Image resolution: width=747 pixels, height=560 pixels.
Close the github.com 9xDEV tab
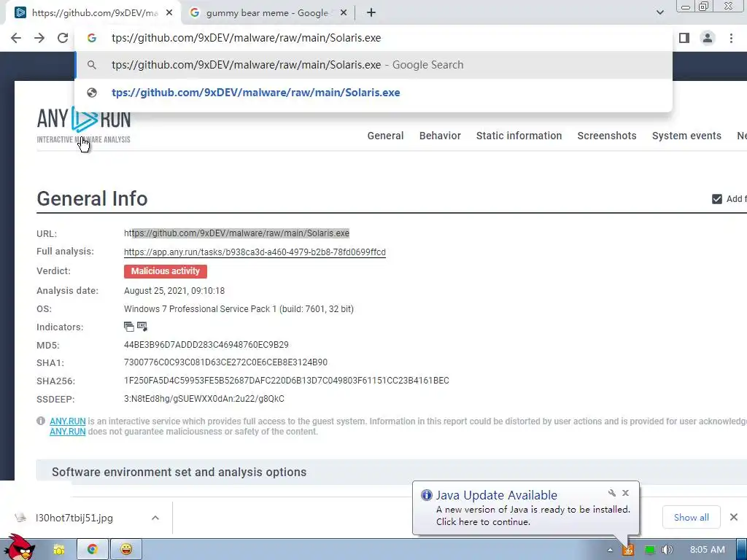pos(169,13)
